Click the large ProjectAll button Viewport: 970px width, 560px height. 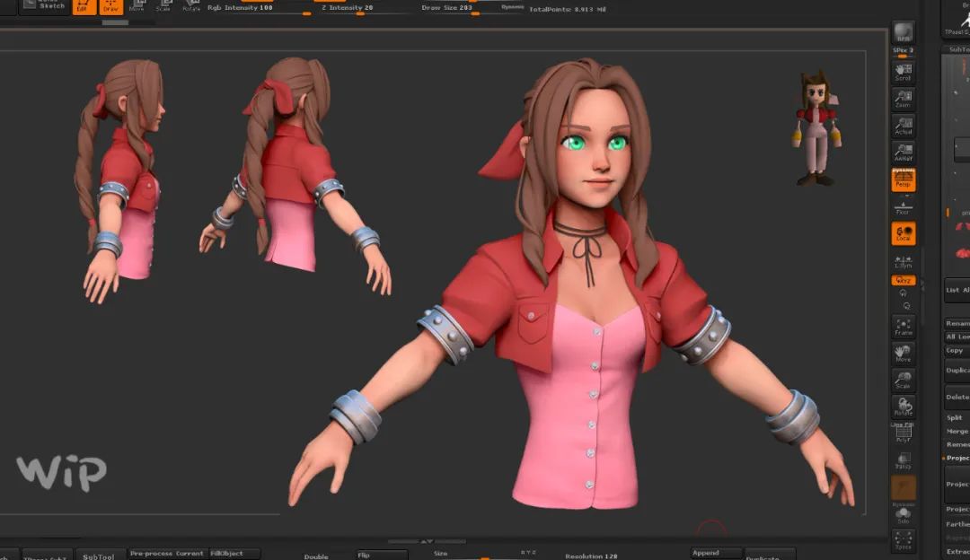[x=957, y=484]
